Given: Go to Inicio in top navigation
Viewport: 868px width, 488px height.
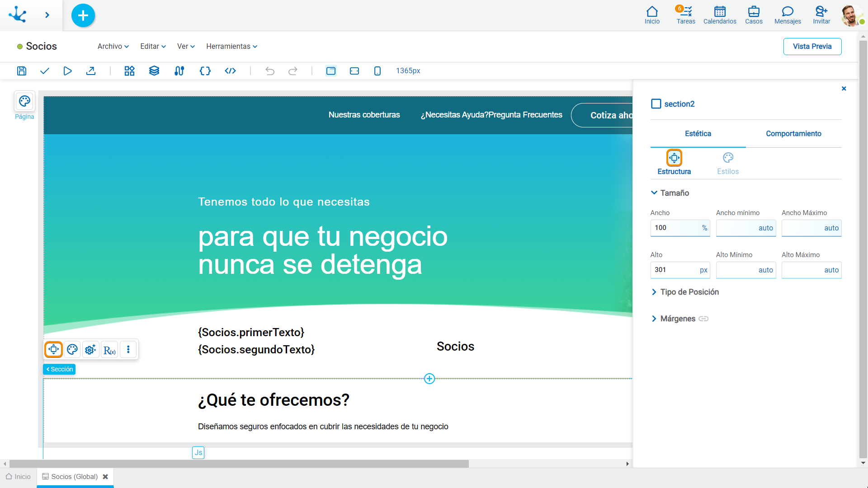Looking at the screenshot, I should 652,15.
